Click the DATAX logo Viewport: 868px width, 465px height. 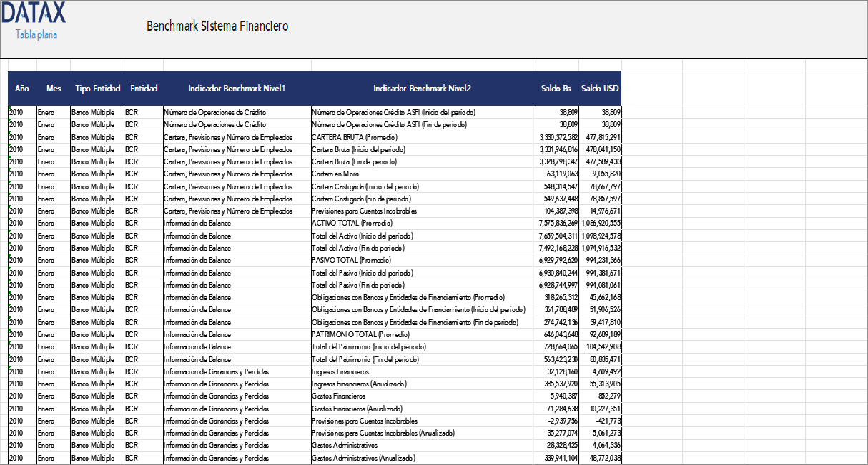[x=33, y=13]
